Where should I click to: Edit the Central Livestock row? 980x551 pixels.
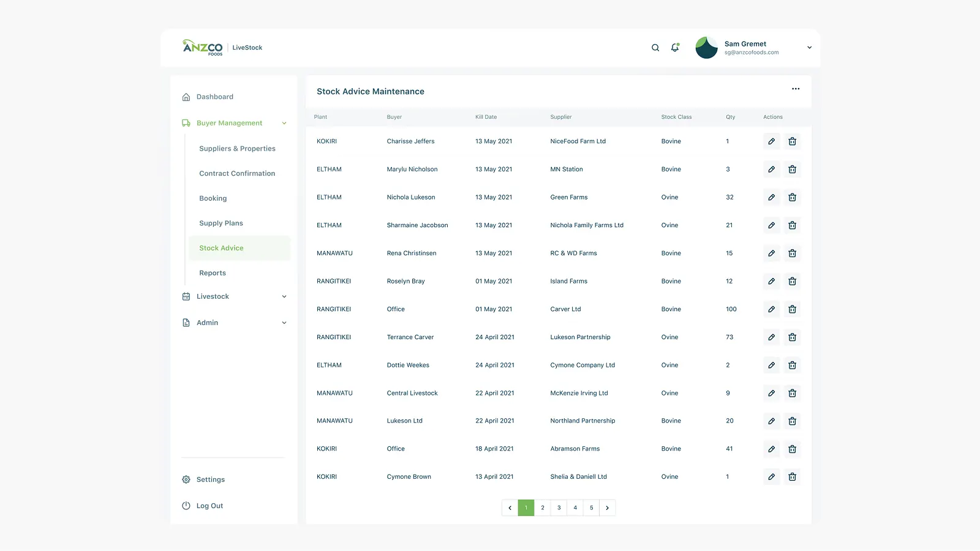point(772,393)
